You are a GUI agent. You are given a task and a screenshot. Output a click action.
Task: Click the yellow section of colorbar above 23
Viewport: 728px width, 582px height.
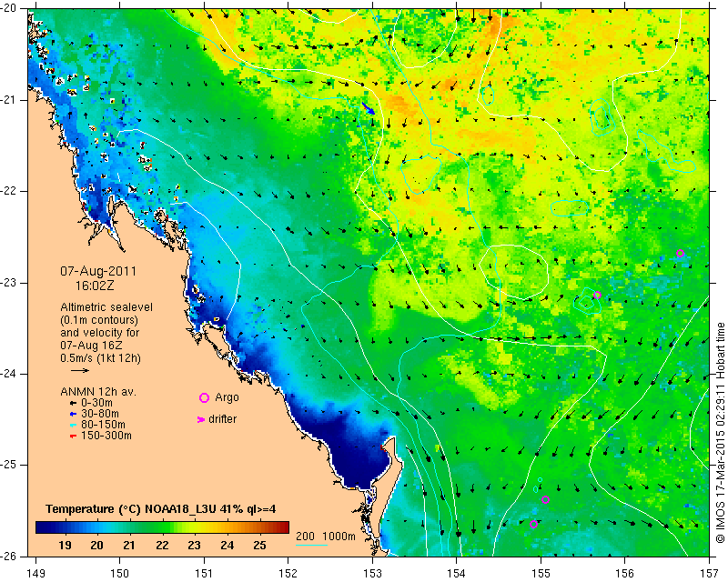pyautogui.click(x=195, y=527)
